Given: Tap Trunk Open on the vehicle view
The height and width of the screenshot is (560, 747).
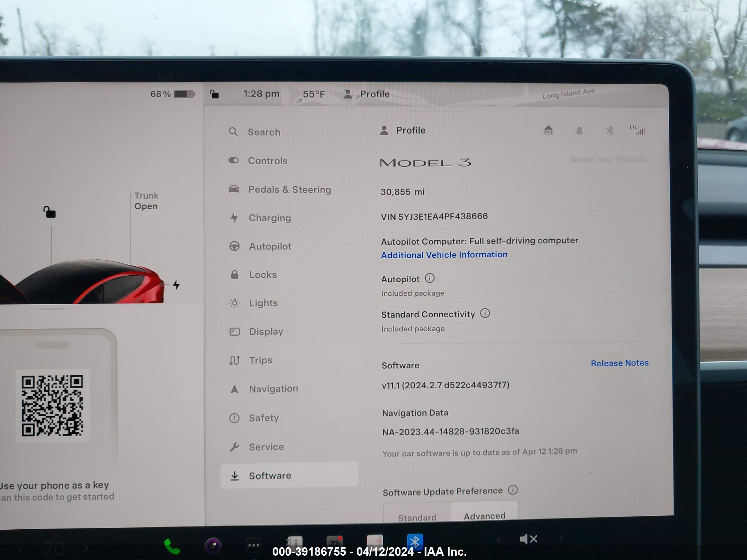Looking at the screenshot, I should (146, 201).
